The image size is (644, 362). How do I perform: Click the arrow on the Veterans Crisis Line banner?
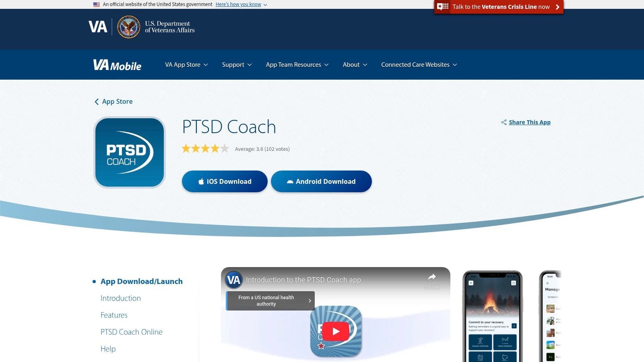[557, 7]
